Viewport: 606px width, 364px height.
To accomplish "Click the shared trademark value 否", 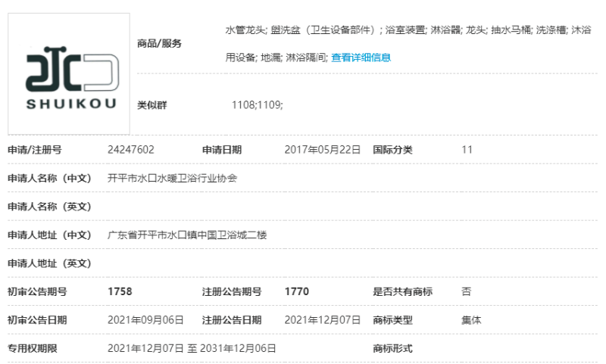I will [466, 291].
